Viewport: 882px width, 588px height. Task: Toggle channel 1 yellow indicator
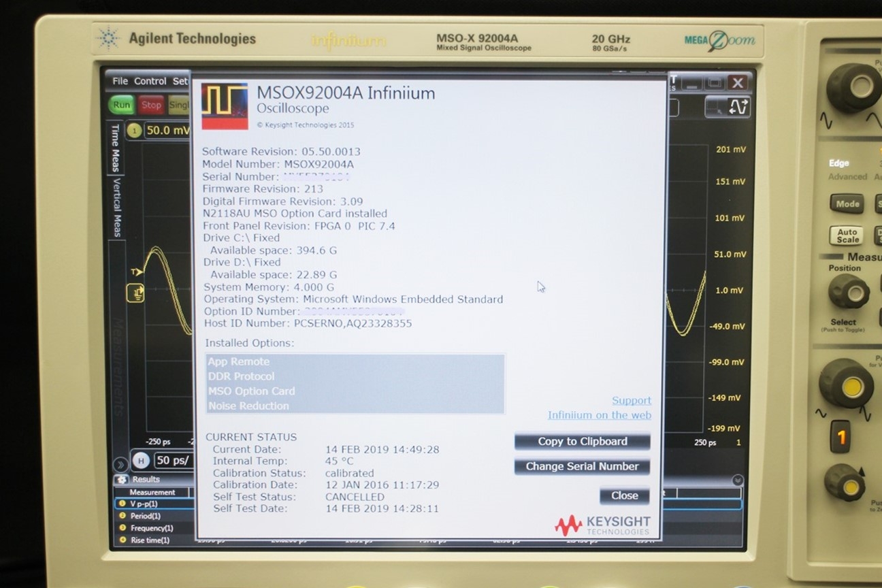click(134, 131)
